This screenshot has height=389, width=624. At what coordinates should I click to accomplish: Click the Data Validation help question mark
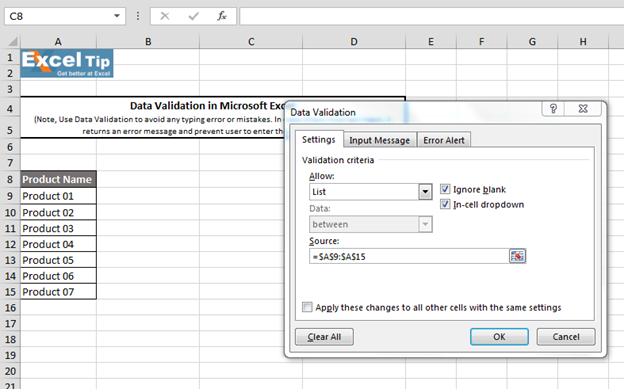[x=553, y=108]
